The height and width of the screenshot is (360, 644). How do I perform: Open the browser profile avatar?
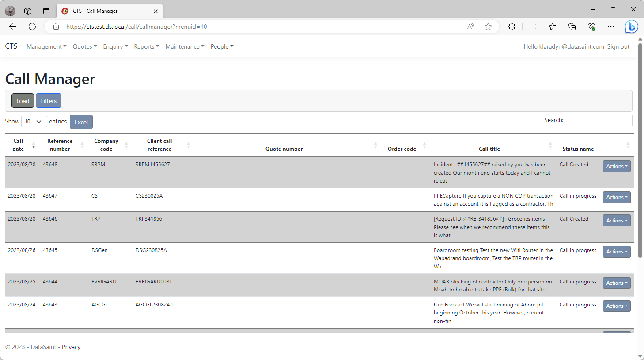pos(10,11)
